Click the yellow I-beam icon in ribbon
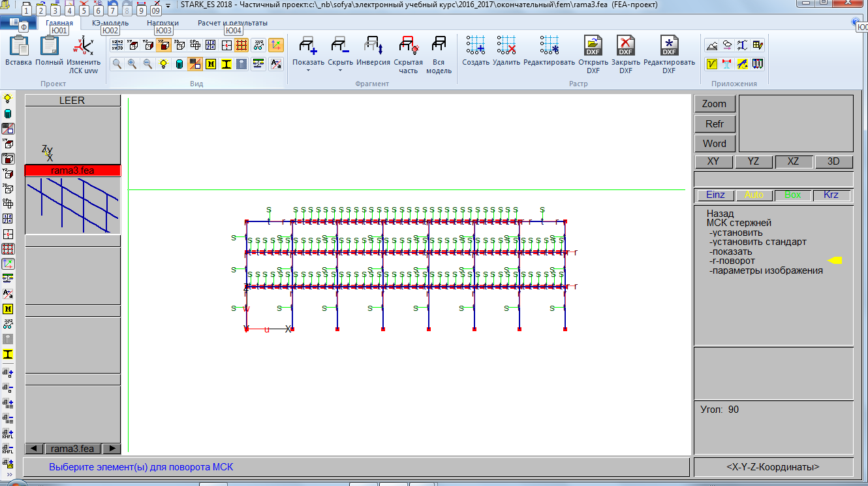Image resolution: width=868 pixels, height=486 pixels. (226, 64)
